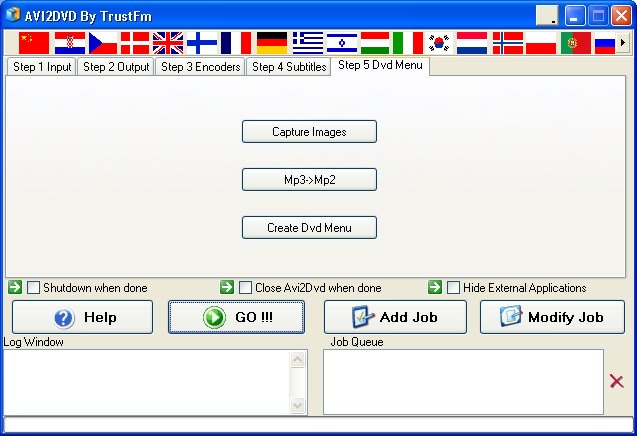
Task: Click Add Job
Action: [395, 317]
